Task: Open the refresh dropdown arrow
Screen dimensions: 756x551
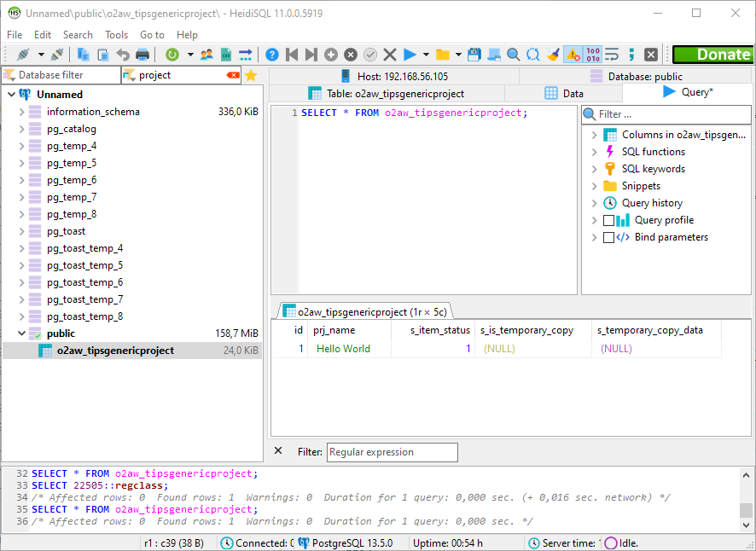Action: pos(190,55)
